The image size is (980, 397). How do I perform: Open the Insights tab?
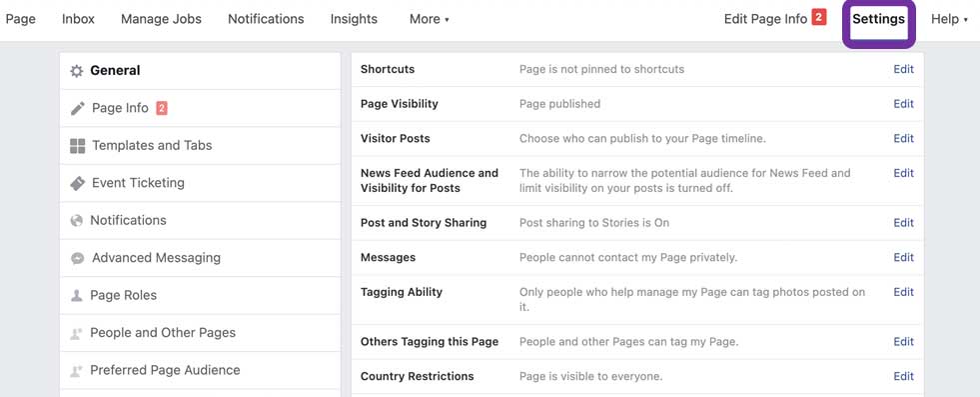point(354,19)
